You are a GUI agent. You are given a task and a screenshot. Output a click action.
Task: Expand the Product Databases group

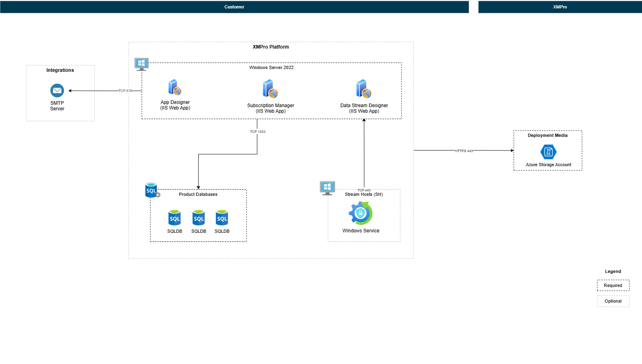point(198,194)
